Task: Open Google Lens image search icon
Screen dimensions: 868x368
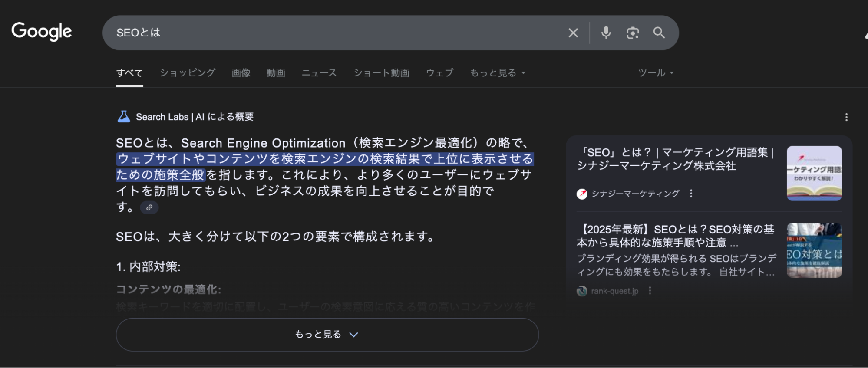Action: tap(633, 33)
